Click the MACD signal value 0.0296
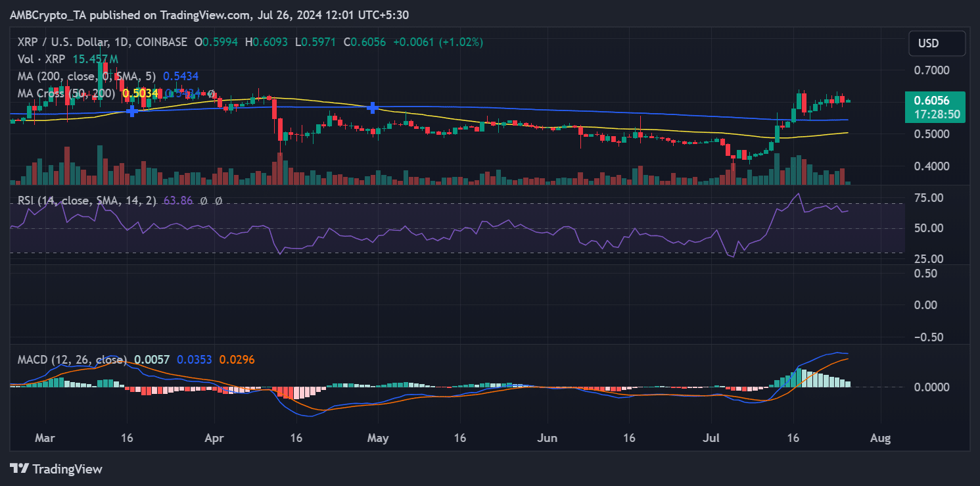980x486 pixels. click(x=237, y=360)
